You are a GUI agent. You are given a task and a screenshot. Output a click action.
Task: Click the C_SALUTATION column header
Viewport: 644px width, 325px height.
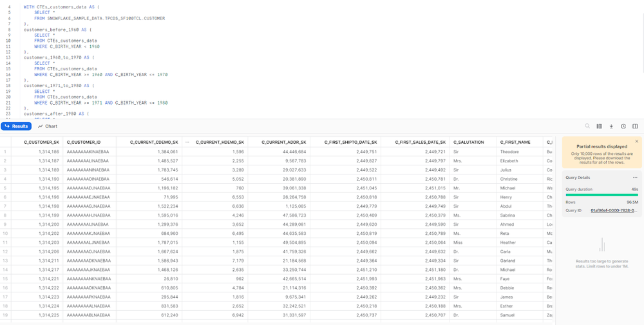click(x=469, y=143)
